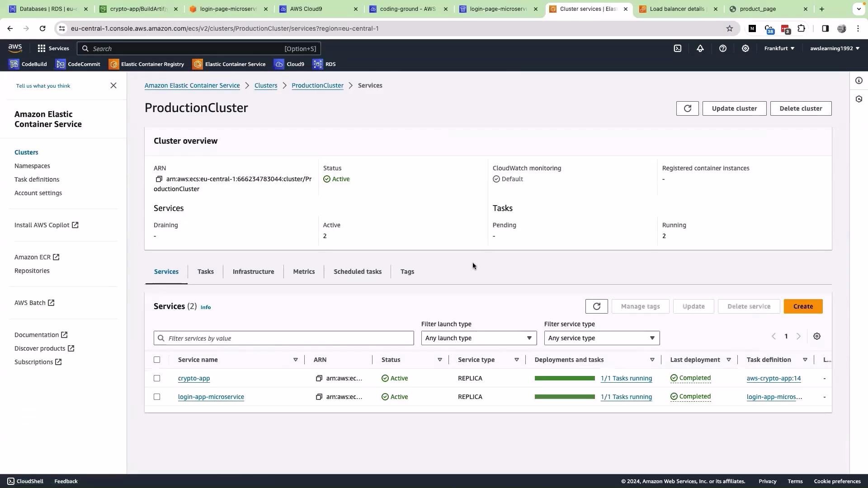The image size is (868, 488).
Task: Select all services checkbox
Action: [x=157, y=360]
